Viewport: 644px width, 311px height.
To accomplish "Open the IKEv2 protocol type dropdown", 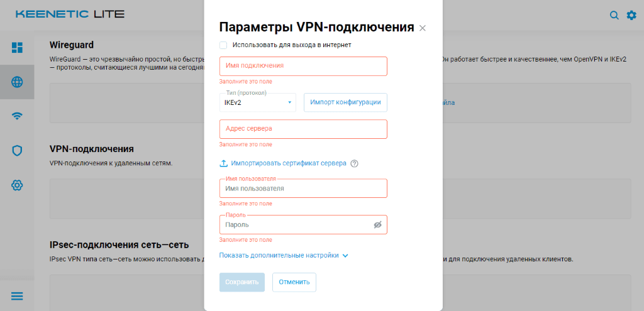I will [257, 102].
